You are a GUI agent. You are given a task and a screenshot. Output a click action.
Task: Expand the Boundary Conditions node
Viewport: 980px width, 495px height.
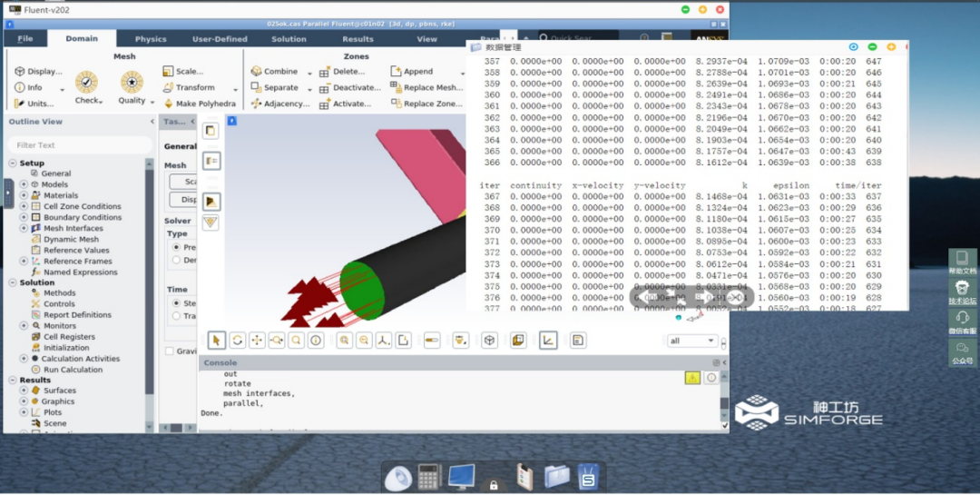coord(24,217)
